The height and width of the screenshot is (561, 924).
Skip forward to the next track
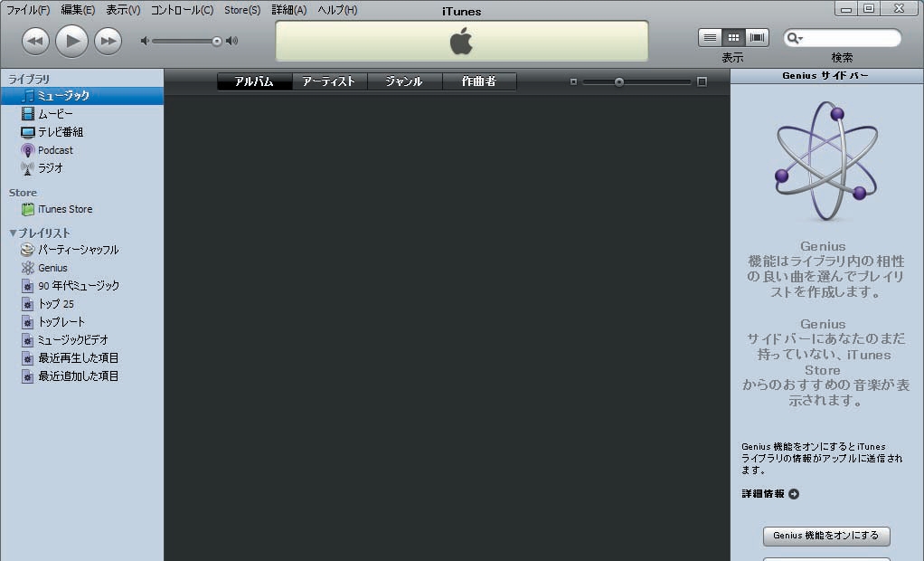(108, 41)
